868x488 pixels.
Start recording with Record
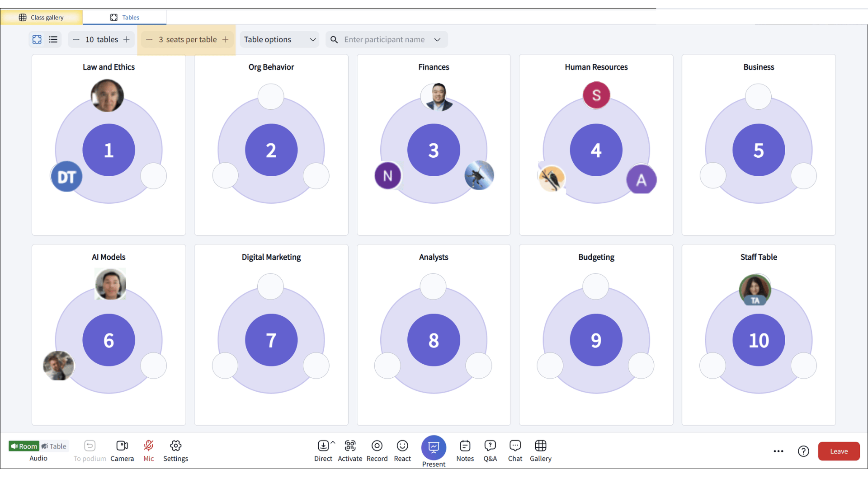coord(377,451)
